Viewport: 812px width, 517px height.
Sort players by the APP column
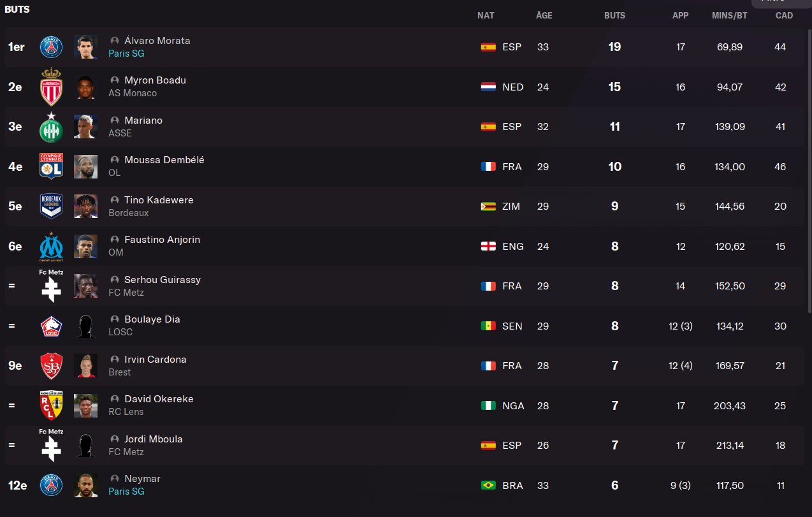[x=681, y=15]
